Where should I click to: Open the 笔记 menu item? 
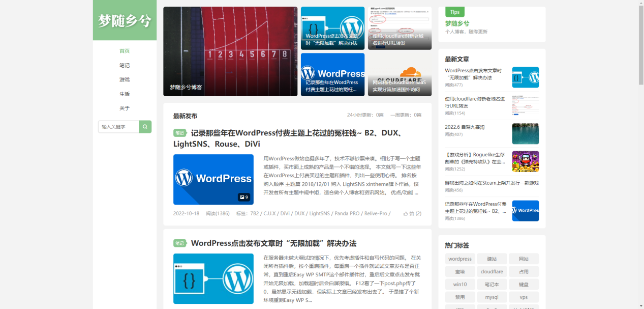(x=125, y=65)
